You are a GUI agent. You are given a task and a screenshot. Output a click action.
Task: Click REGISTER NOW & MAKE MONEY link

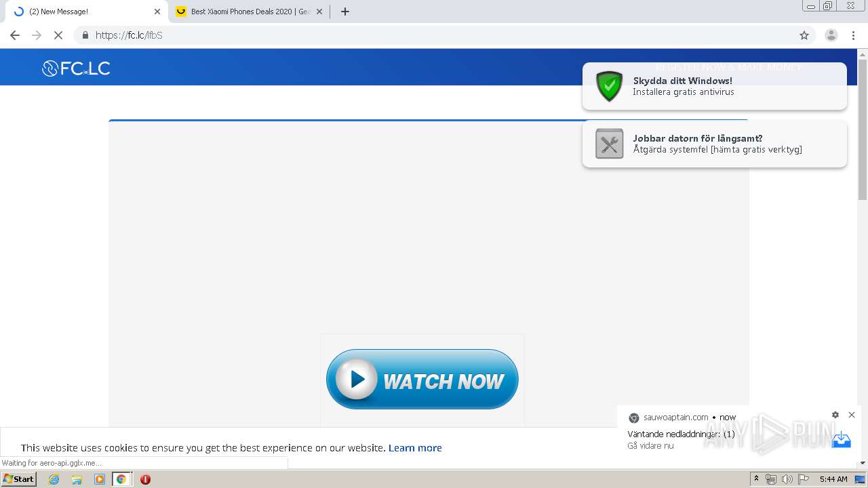(x=728, y=67)
